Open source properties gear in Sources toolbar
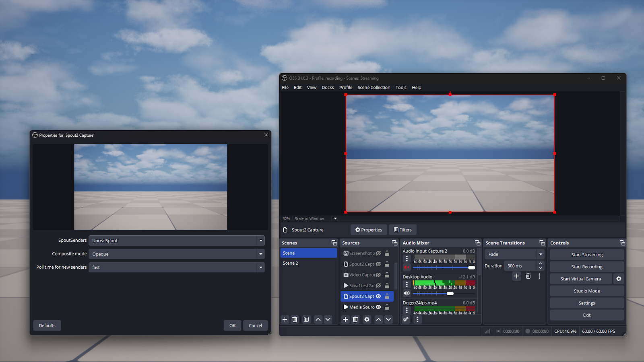The height and width of the screenshot is (362, 644). coord(367,319)
